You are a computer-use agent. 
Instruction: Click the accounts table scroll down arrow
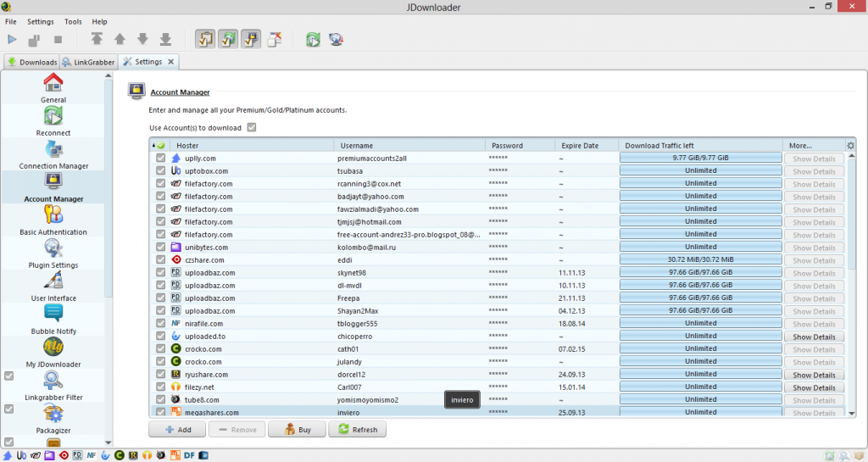pyautogui.click(x=851, y=414)
